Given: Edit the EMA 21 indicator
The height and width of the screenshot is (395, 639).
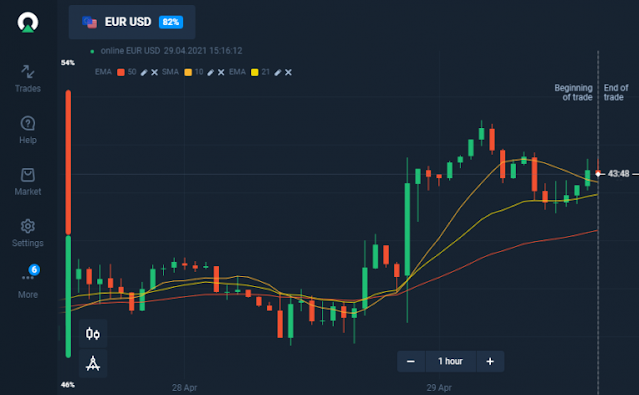Looking at the screenshot, I should coord(278,73).
